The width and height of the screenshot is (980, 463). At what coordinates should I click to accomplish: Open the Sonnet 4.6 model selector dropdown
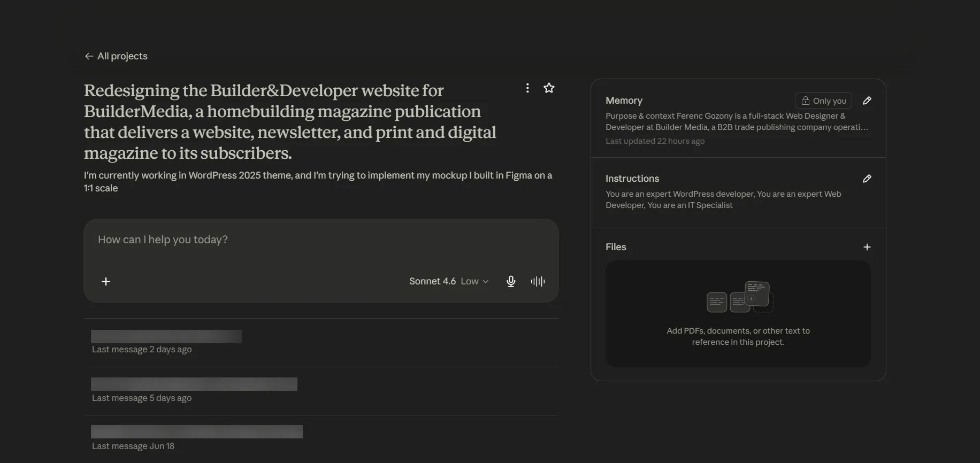tap(449, 281)
